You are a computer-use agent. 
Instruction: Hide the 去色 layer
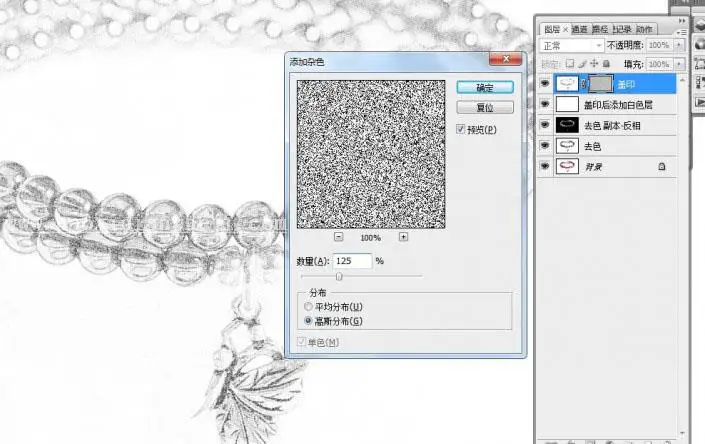pos(544,146)
